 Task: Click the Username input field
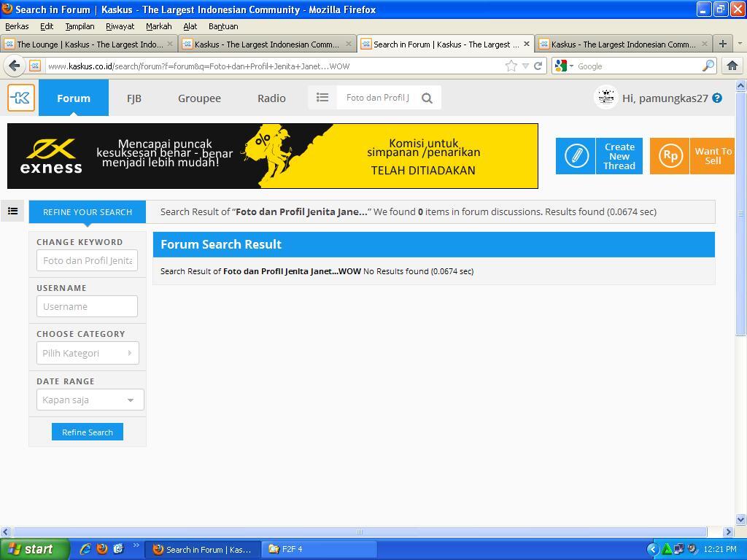coord(88,306)
